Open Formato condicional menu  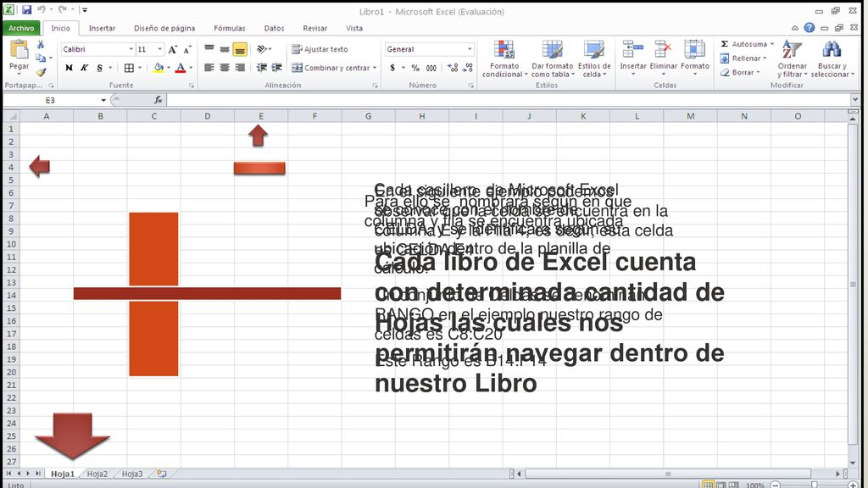(x=504, y=58)
